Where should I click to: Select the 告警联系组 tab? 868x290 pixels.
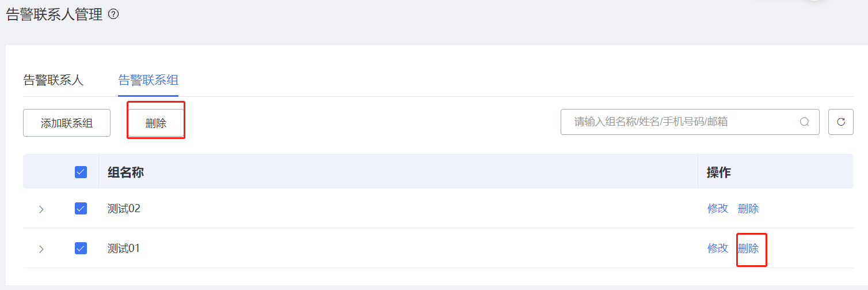(x=148, y=80)
